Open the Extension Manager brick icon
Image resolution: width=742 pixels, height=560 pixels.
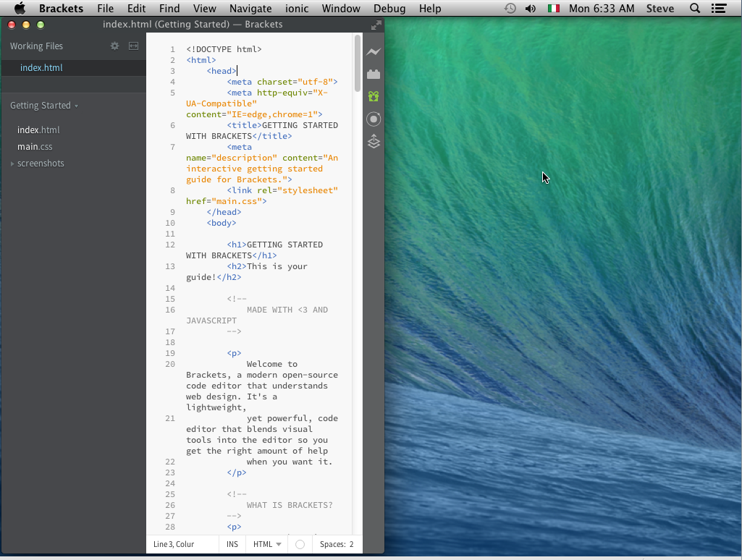tap(374, 75)
